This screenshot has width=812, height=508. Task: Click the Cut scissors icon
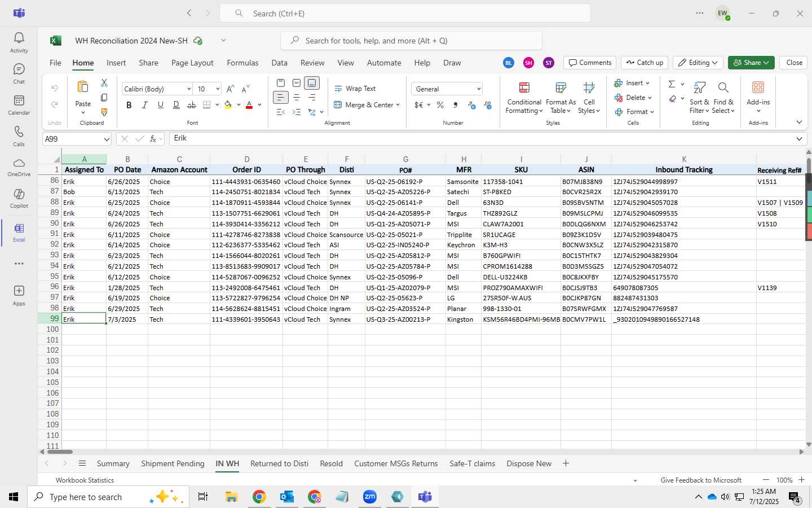coord(104,83)
